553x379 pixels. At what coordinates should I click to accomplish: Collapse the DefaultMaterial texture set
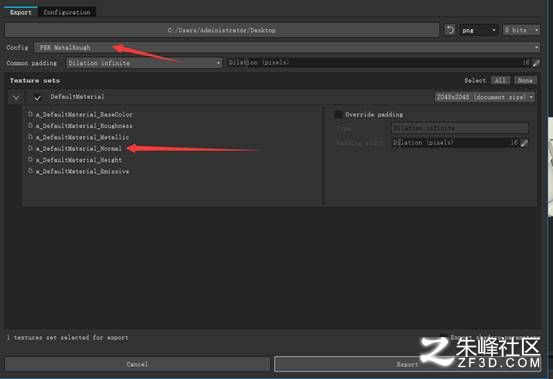pyautogui.click(x=16, y=98)
